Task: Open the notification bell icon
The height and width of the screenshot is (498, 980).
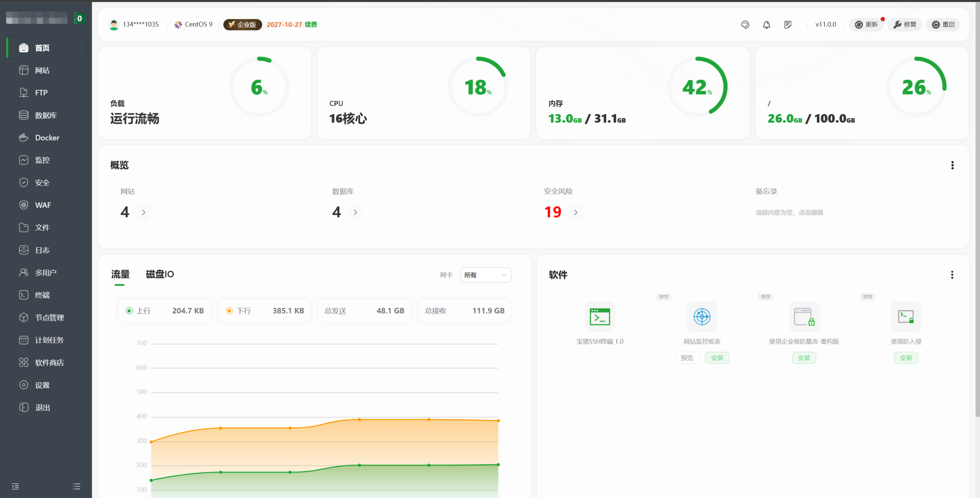Action: 766,25
